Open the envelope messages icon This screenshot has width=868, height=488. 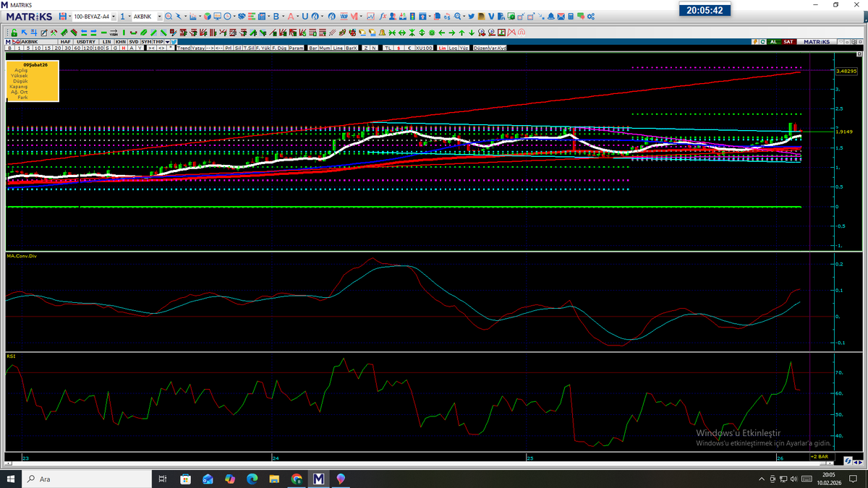tap(561, 17)
